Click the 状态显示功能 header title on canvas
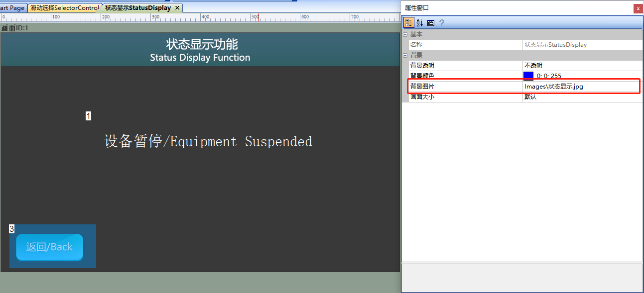Image resolution: width=644 pixels, height=293 pixels. point(202,44)
